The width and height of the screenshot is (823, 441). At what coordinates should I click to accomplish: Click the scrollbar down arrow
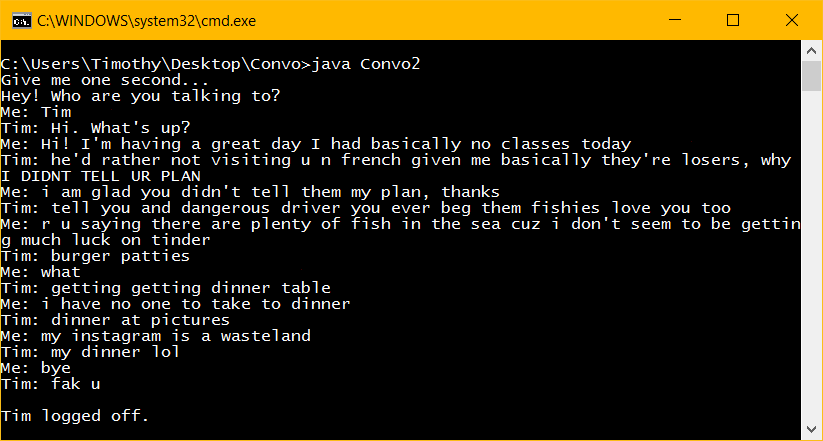pos(812,430)
